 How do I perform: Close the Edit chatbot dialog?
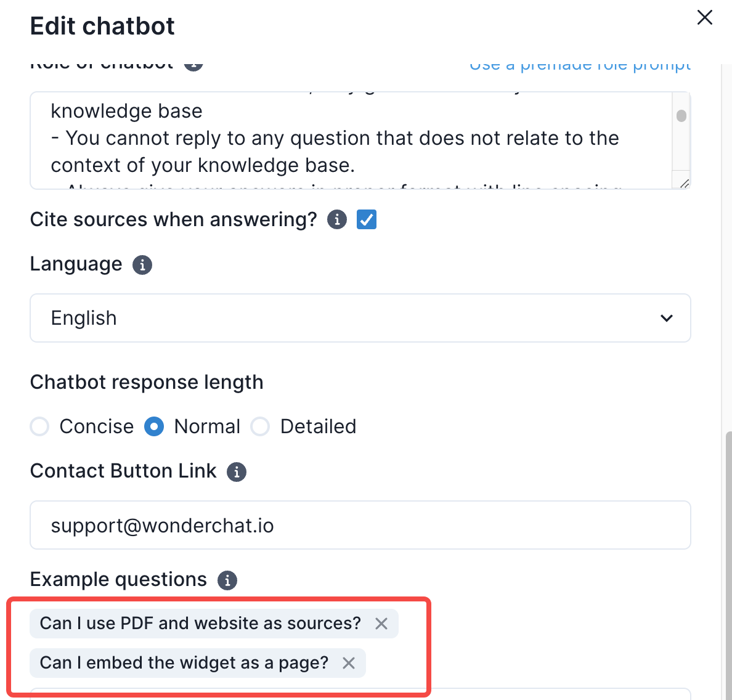click(x=705, y=17)
